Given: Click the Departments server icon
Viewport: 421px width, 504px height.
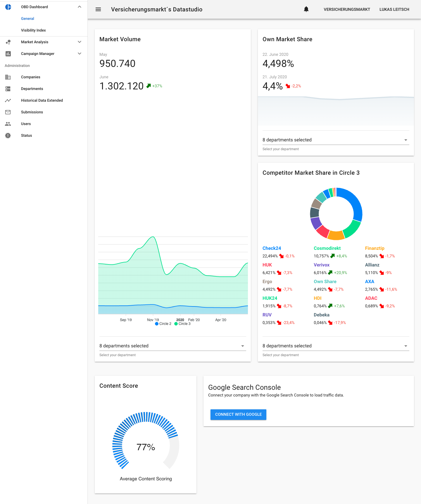Looking at the screenshot, I should click(8, 89).
